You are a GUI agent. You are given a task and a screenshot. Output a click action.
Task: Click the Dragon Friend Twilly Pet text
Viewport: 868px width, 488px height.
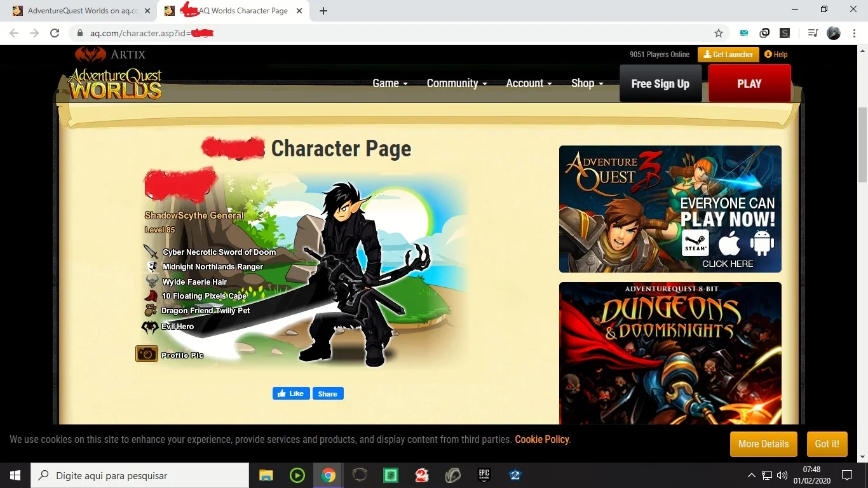tap(205, 311)
